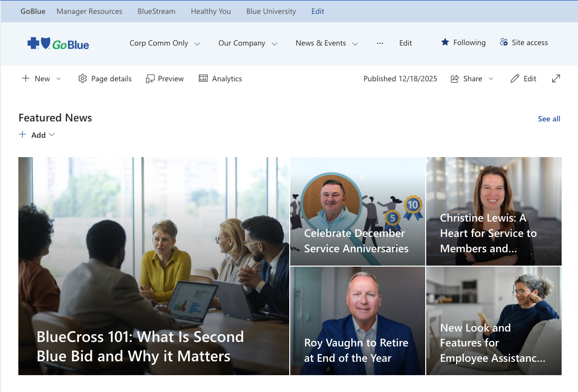The image size is (578, 392).
Task: Open the navigation overflow ellipsis
Action: point(380,43)
